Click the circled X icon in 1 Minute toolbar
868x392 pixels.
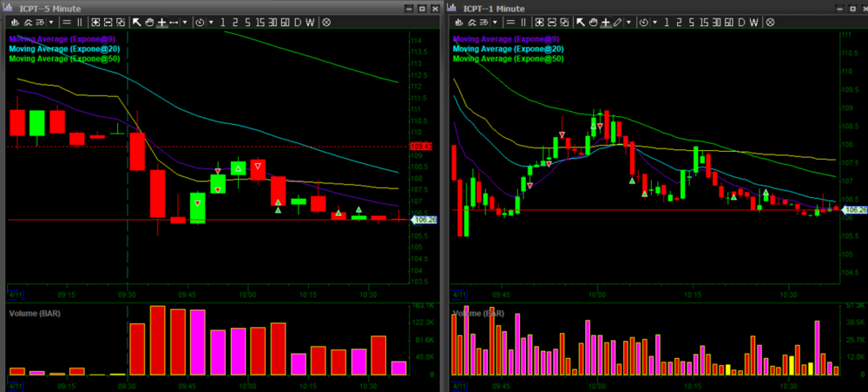771,22
